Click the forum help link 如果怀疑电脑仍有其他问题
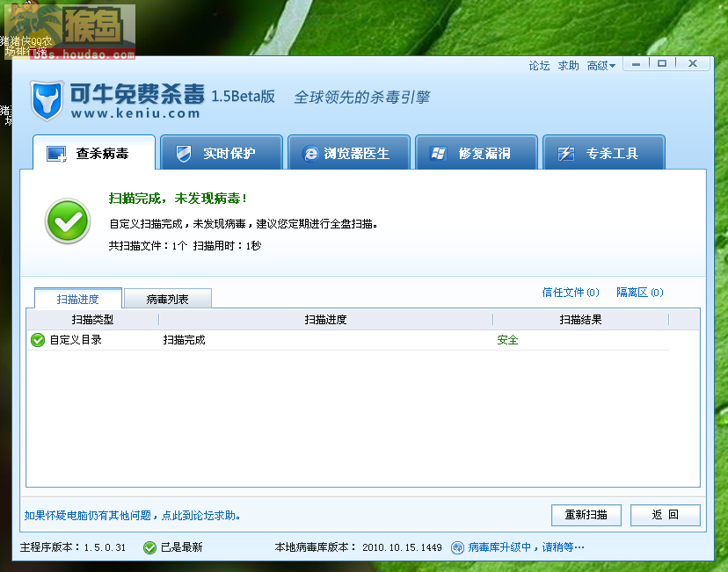728x572 pixels. (132, 516)
